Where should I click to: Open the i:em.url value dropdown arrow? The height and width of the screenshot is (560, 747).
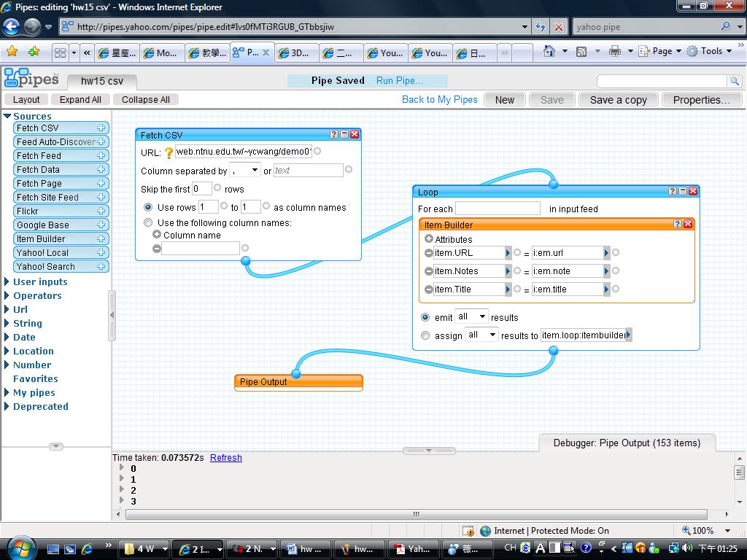point(606,253)
